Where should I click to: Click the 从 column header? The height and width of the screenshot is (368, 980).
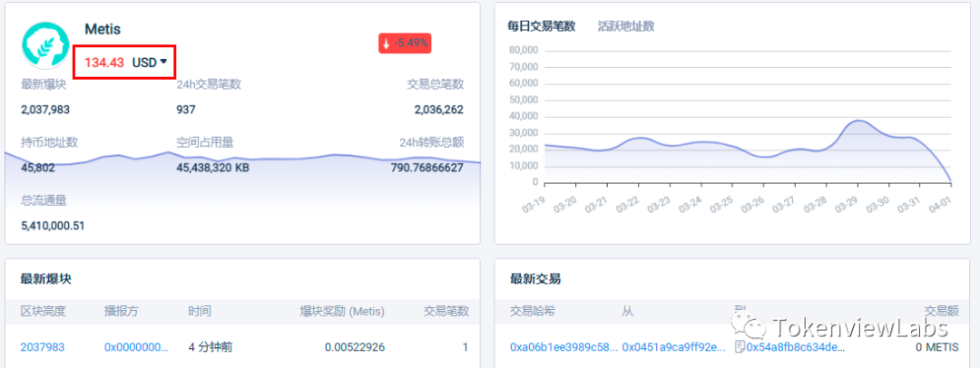[x=628, y=311]
